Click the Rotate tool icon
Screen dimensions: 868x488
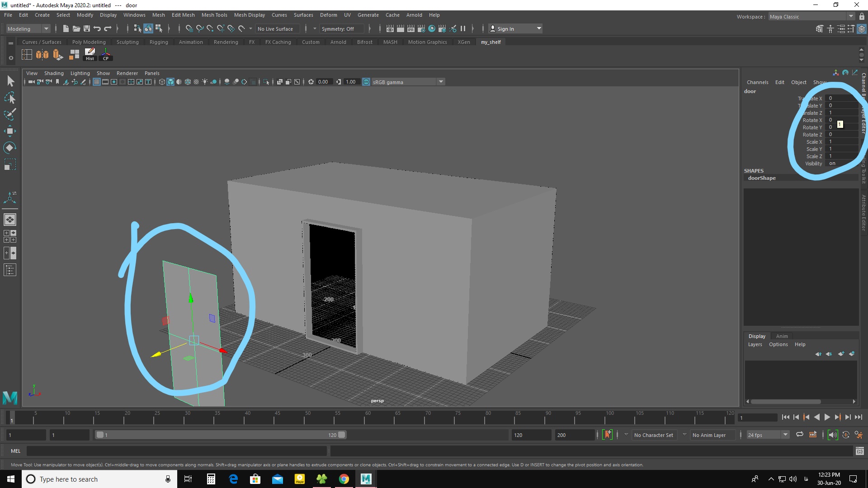click(10, 148)
